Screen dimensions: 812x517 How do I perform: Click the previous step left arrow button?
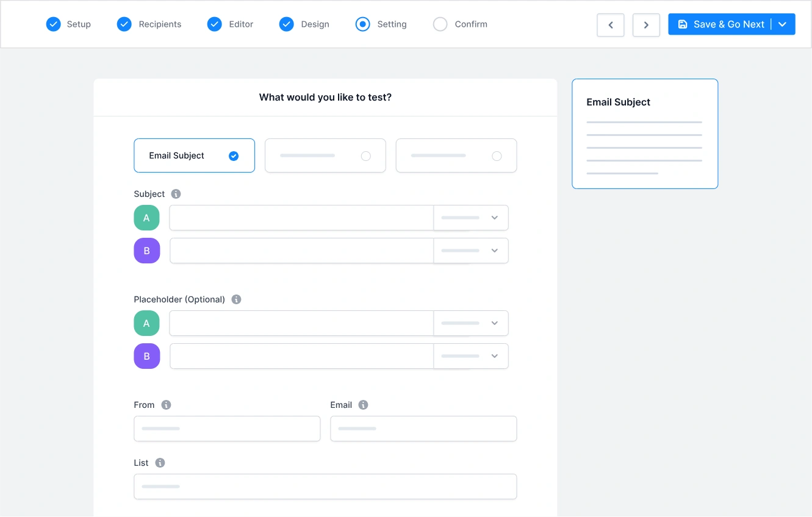pyautogui.click(x=610, y=25)
